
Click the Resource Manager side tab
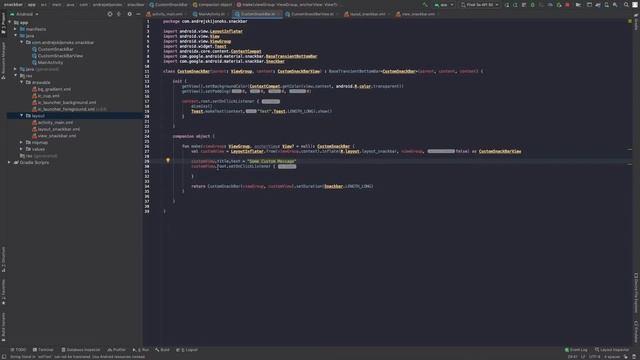(x=3, y=60)
